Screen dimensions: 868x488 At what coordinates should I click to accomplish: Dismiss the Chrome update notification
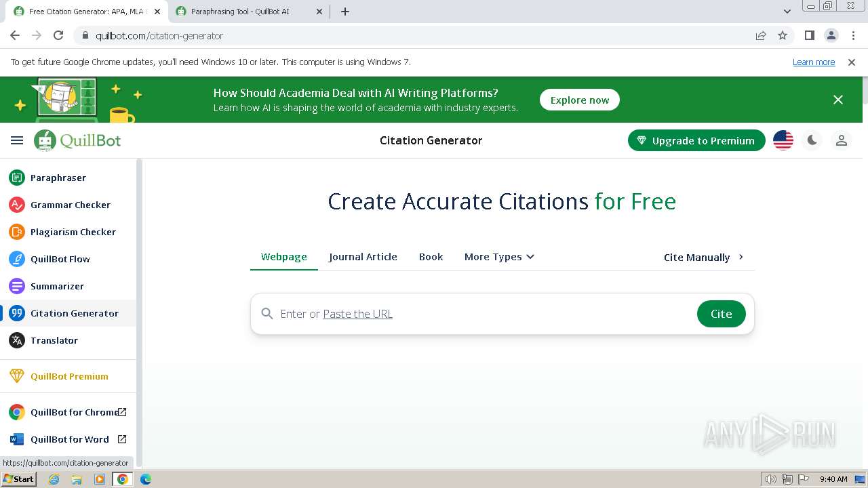pos(852,62)
